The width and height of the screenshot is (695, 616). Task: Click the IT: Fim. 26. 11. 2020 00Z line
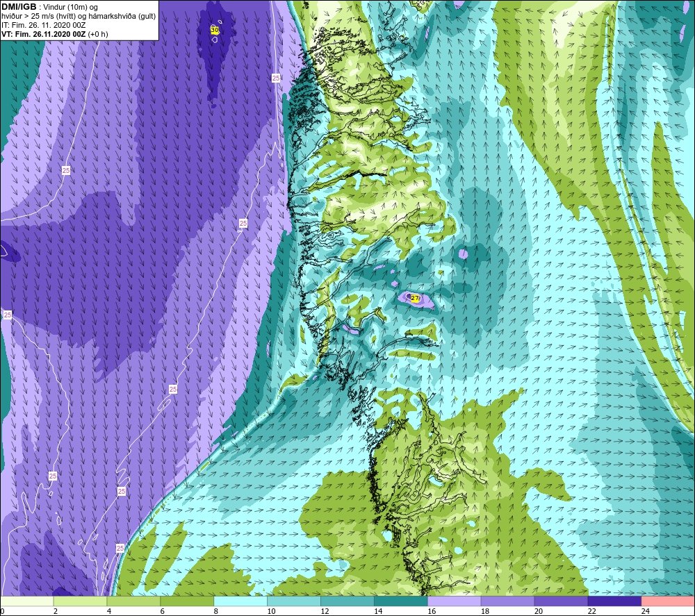[43, 25]
